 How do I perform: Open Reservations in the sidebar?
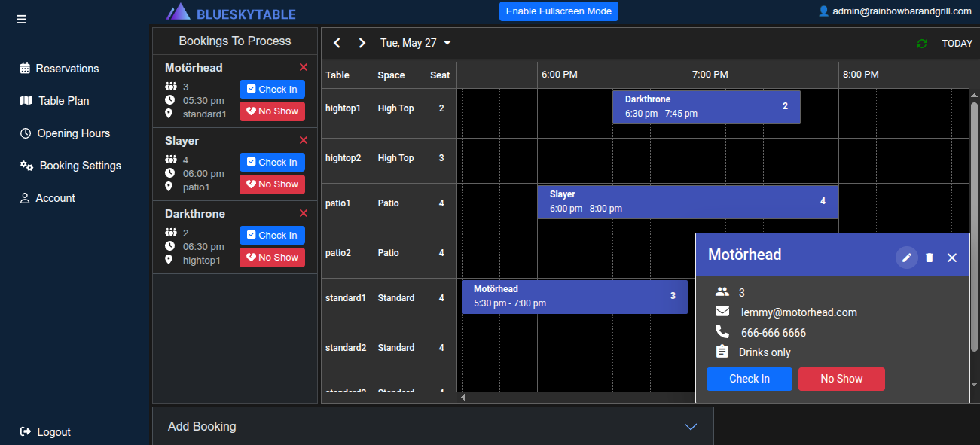tap(60, 69)
